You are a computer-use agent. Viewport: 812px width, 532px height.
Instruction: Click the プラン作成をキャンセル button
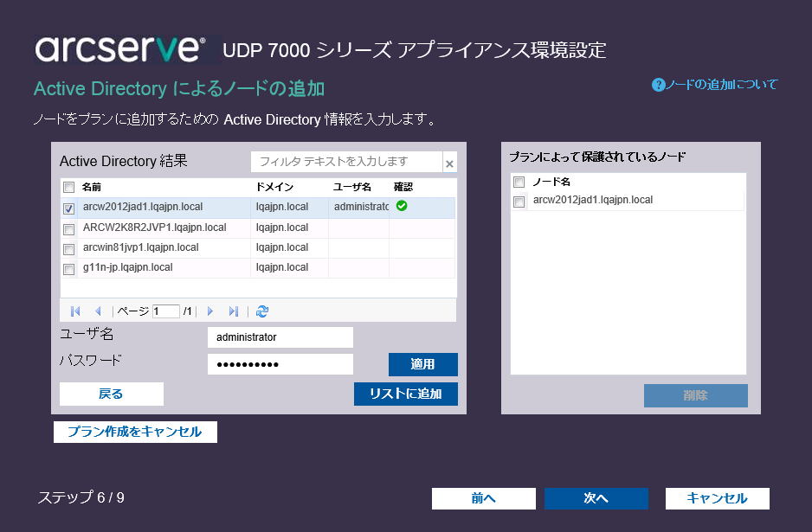pos(135,432)
